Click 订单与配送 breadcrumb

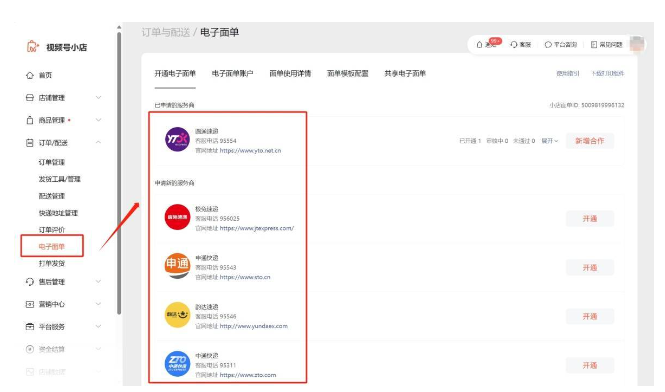click(166, 33)
